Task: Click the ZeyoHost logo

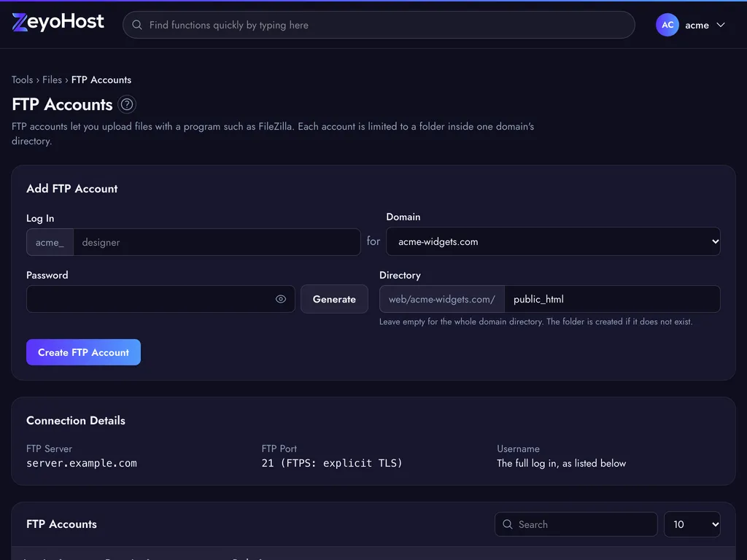Action: [58, 22]
